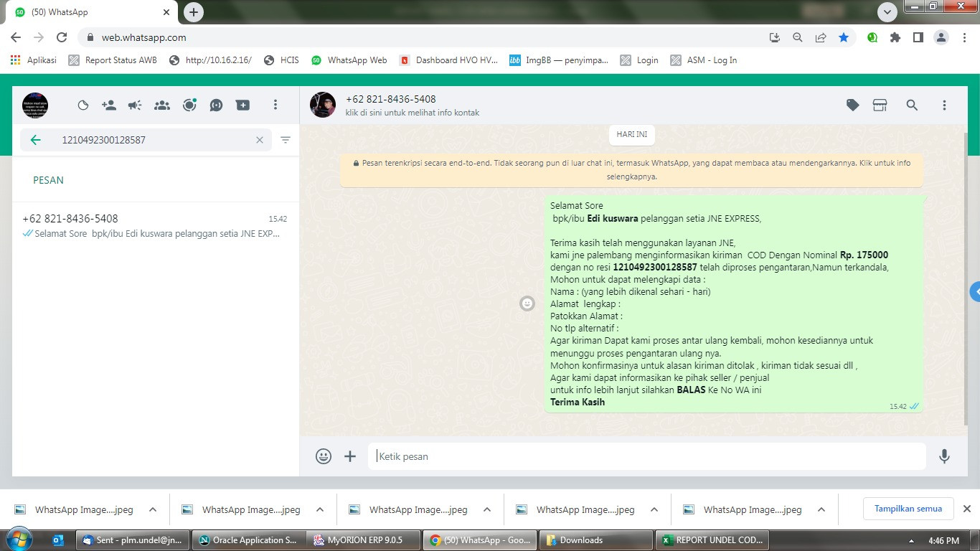React to message with the emoji icon
This screenshot has height=551, width=980.
point(527,303)
